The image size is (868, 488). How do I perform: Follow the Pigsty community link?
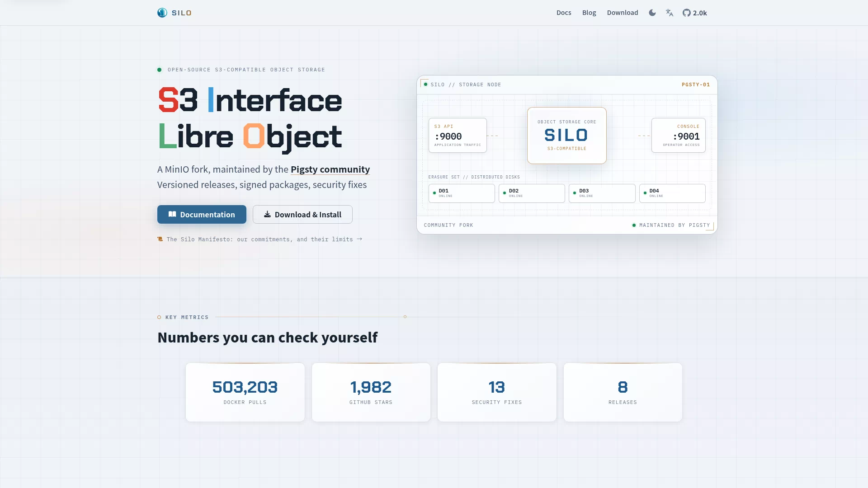[x=330, y=169]
